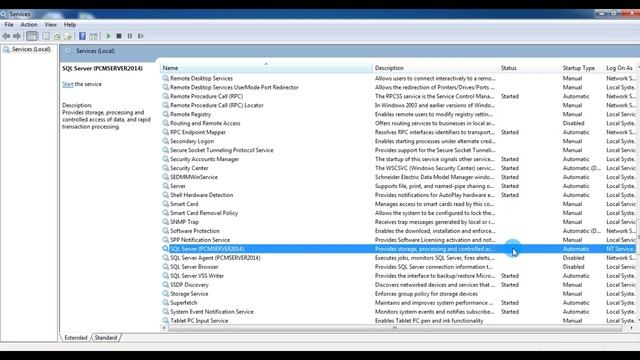The image size is (640, 360).
Task: Toggle Show/Hide Console Tree toolbar icon
Action: 32,36
